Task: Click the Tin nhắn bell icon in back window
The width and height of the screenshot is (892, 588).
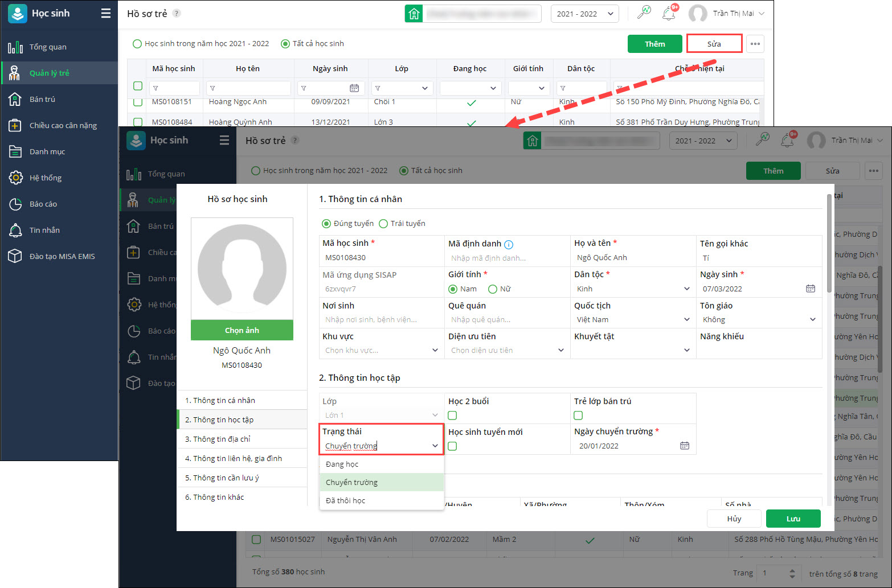Action: (15, 230)
